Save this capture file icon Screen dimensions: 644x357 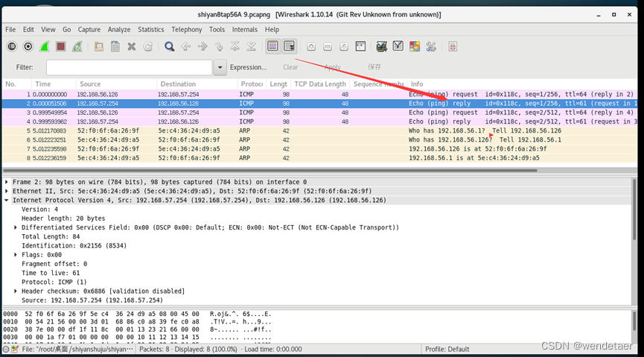115,46
